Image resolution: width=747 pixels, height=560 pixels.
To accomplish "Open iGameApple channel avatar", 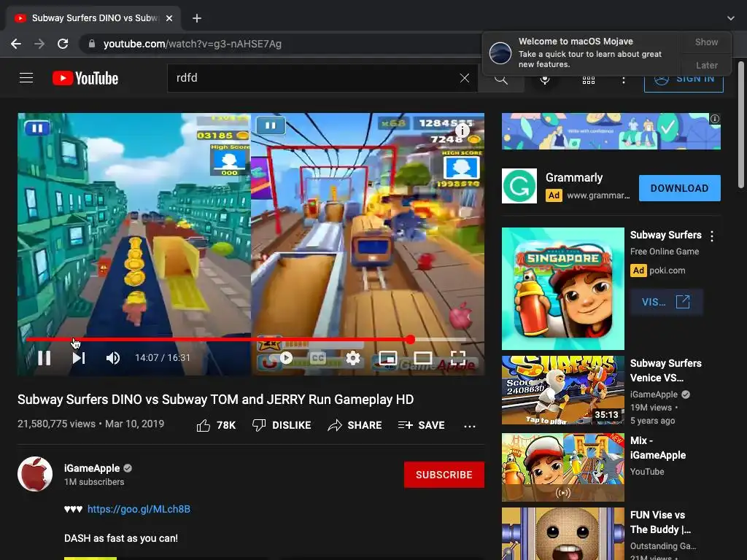I will coord(35,474).
